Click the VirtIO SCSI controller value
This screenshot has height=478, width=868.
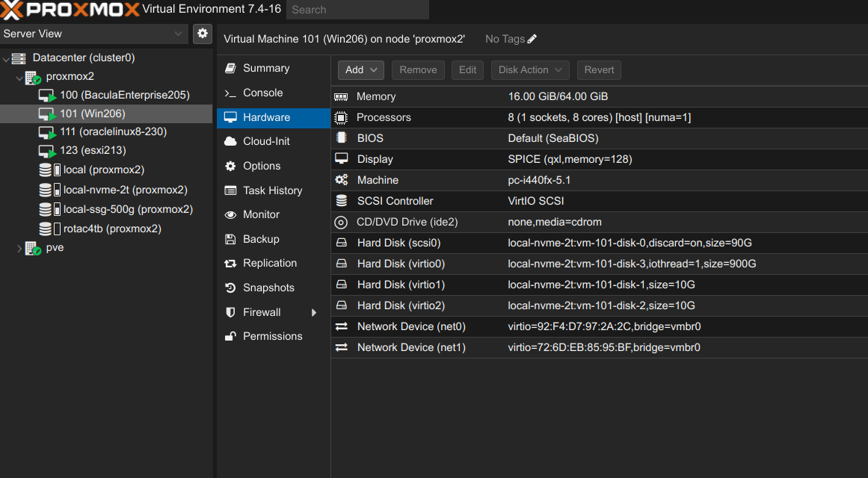coord(536,201)
